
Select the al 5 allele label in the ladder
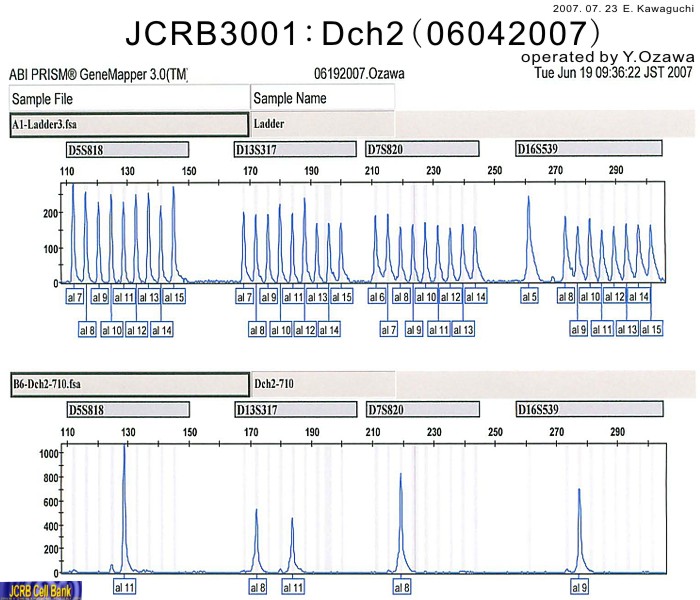pyautogui.click(x=530, y=297)
